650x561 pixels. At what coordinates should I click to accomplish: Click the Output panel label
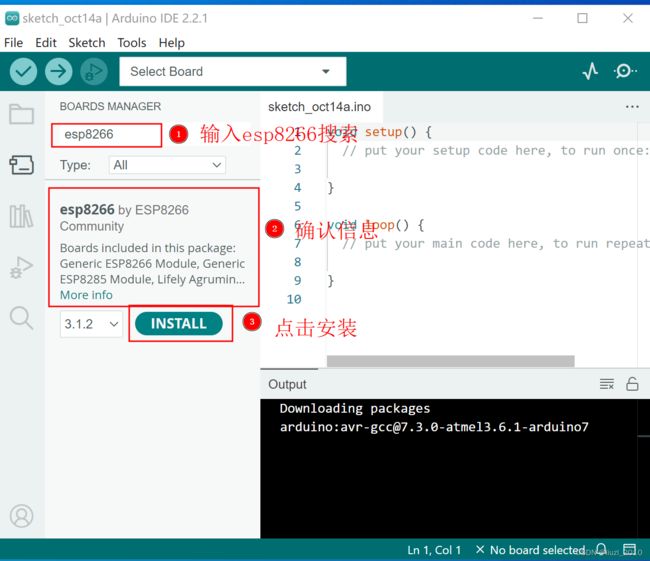tap(287, 384)
